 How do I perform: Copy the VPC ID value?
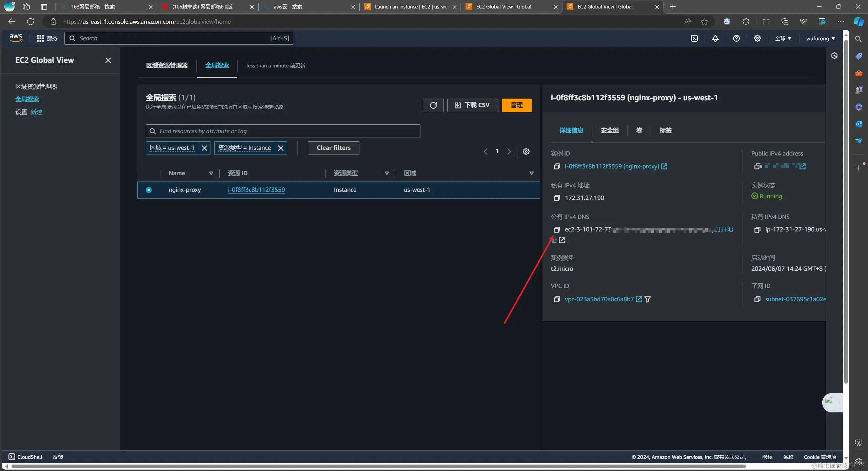557,299
